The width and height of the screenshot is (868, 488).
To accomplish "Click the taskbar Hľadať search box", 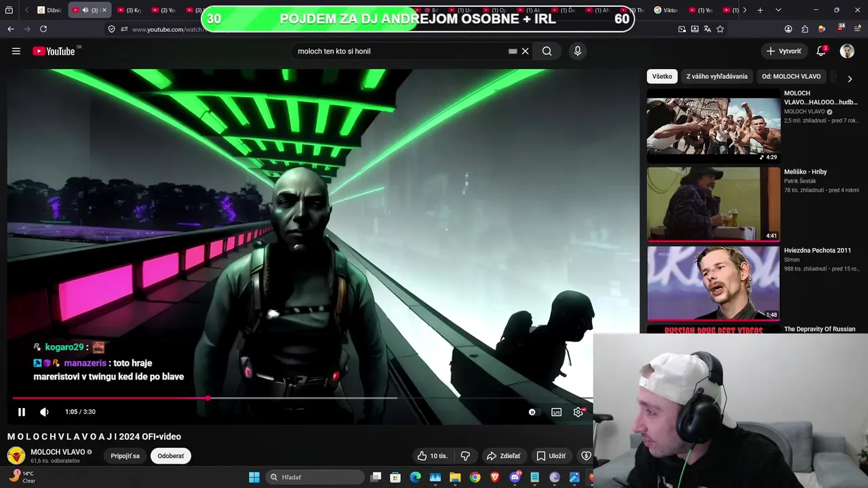I will [x=315, y=477].
